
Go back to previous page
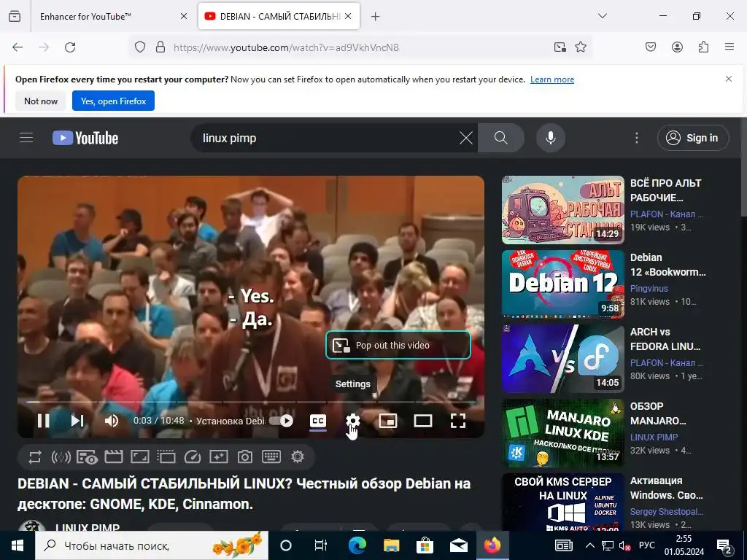pos(18,47)
